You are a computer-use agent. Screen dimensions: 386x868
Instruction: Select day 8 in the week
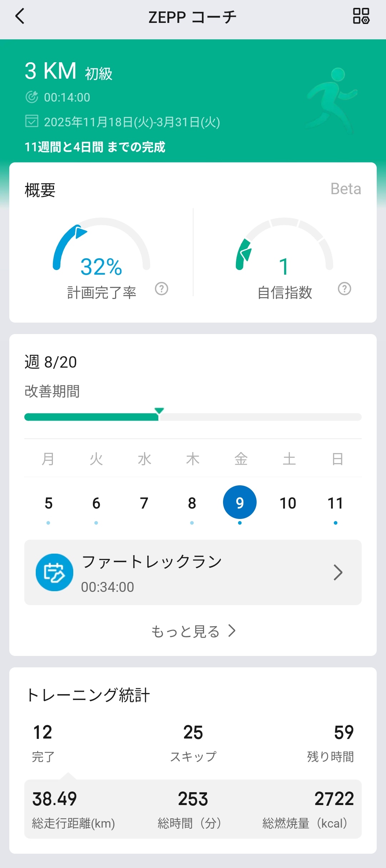(192, 503)
